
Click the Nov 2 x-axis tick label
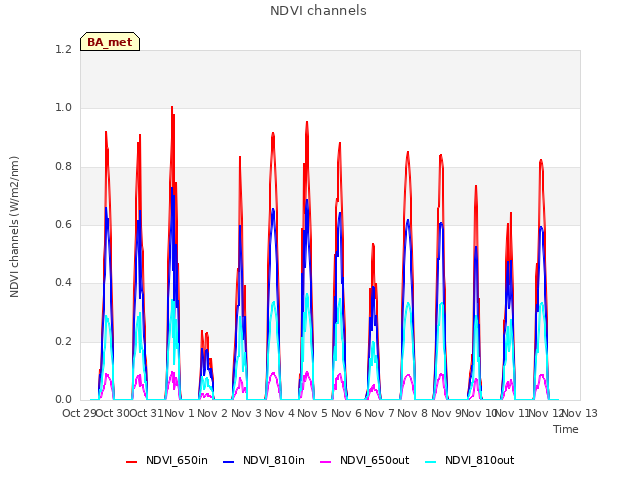(213, 413)
